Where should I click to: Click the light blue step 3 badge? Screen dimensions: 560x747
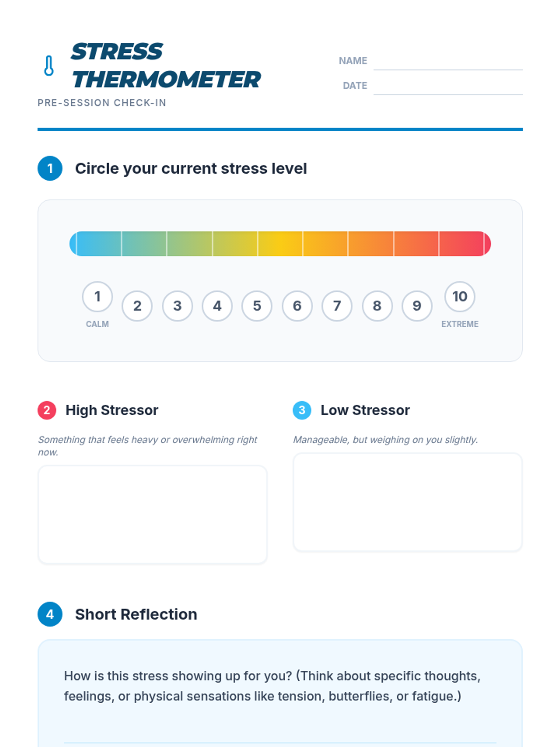click(x=302, y=410)
